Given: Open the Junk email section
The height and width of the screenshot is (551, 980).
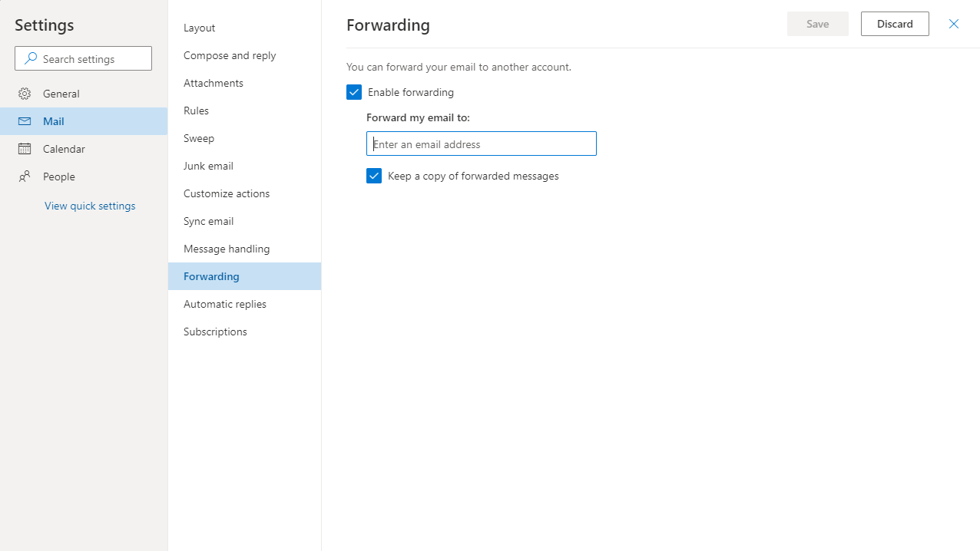Looking at the screenshot, I should [208, 165].
